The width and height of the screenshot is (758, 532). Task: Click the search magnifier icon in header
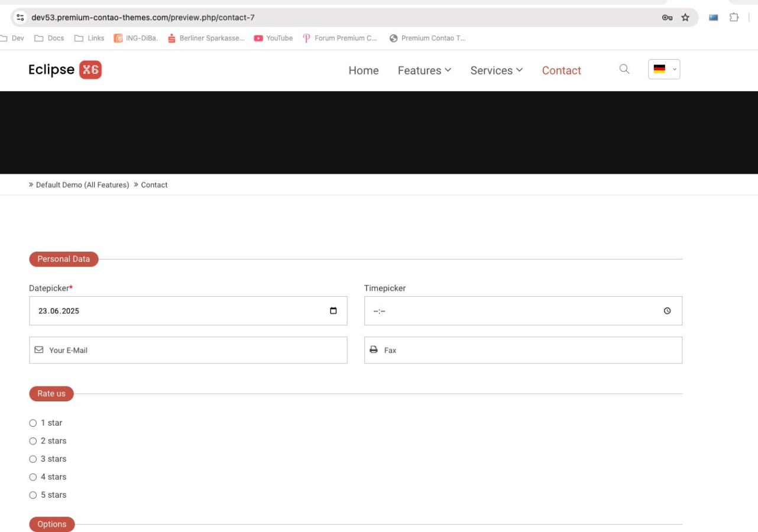pos(624,69)
